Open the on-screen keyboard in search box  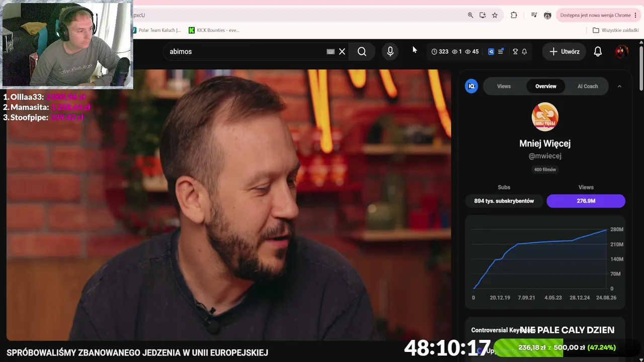331,51
